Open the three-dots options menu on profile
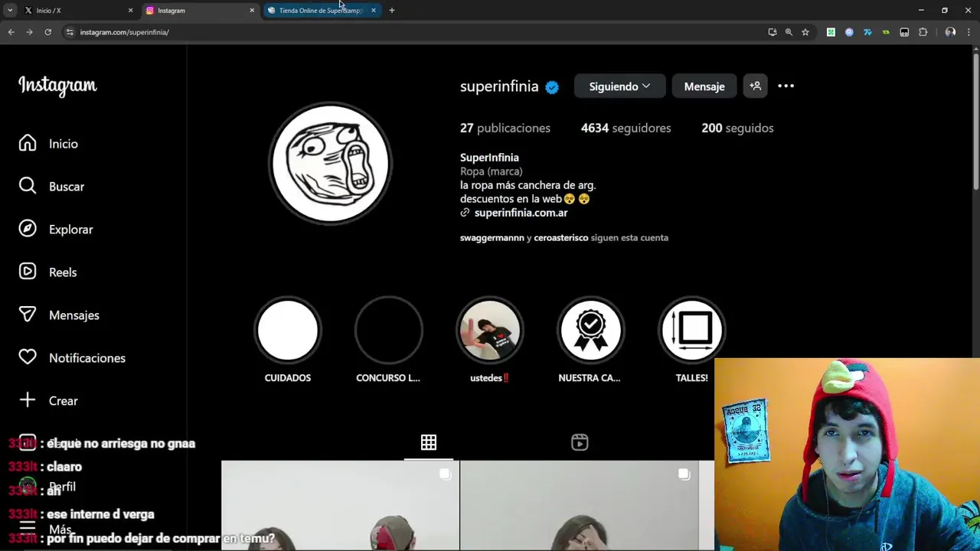Screen dimensions: 980x551 click(786, 86)
